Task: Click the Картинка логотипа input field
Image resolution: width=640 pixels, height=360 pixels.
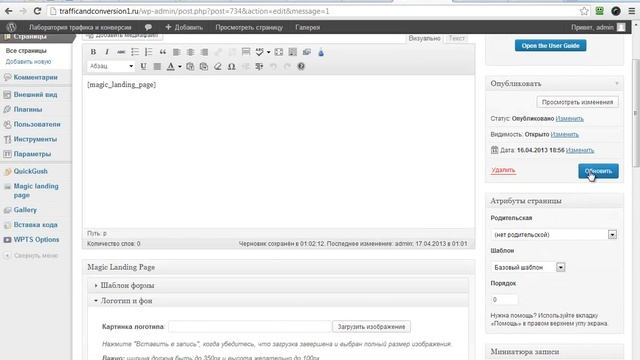Action: pyautogui.click(x=249, y=327)
